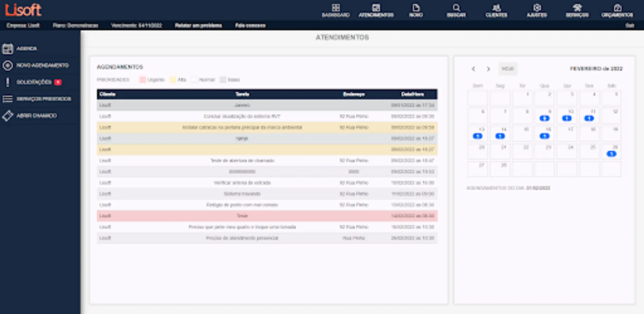
Task: Open the Serviços tools icon
Action: click(577, 10)
